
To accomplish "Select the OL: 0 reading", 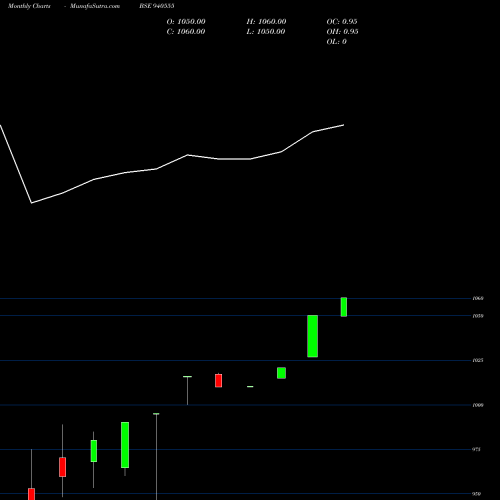I will click(337, 42).
